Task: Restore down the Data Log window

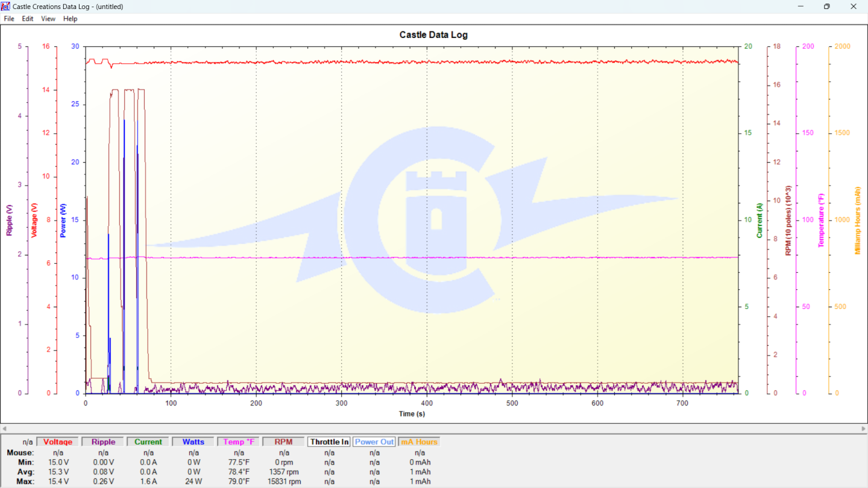Action: (x=827, y=7)
